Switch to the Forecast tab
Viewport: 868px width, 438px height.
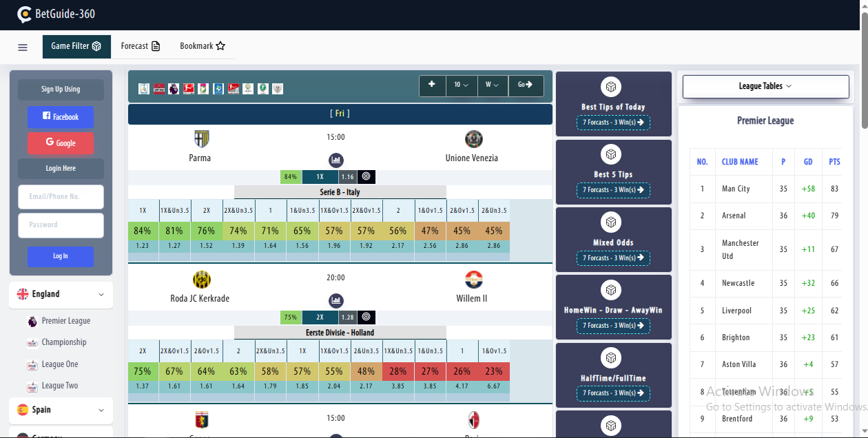tap(141, 46)
